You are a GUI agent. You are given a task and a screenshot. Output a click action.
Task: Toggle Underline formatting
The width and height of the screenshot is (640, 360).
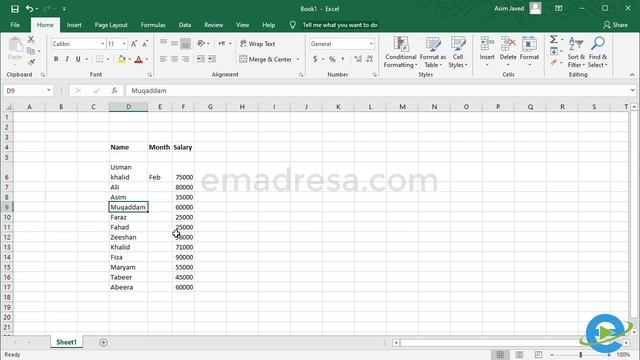point(78,59)
